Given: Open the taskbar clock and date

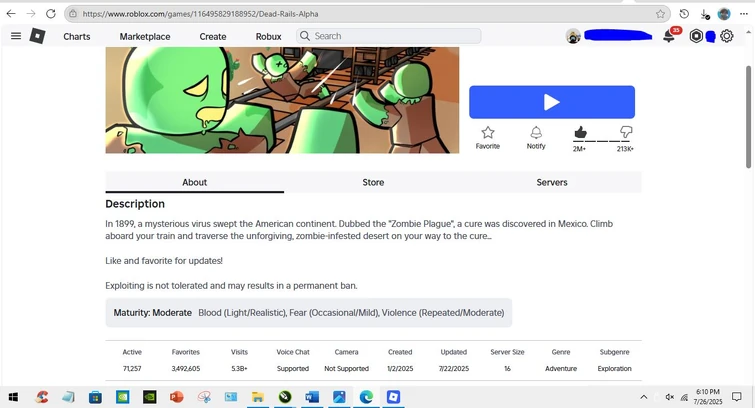Looking at the screenshot, I should [x=708, y=397].
